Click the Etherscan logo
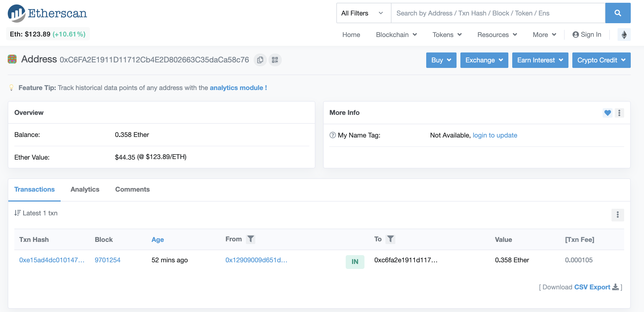The height and width of the screenshot is (312, 644). click(x=47, y=13)
